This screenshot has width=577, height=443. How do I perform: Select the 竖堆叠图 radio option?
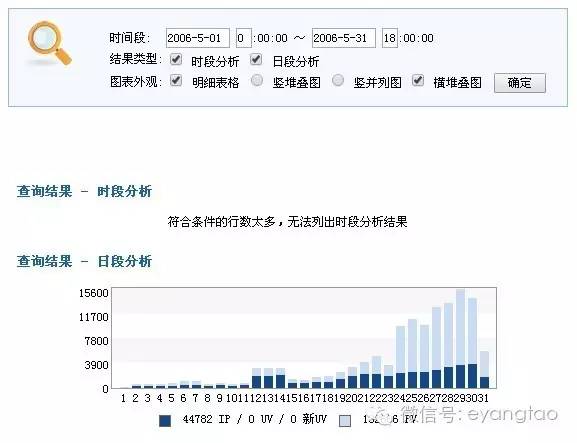pyautogui.click(x=257, y=81)
